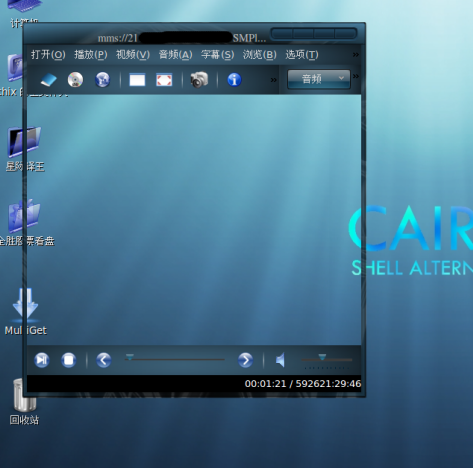The width and height of the screenshot is (473, 468).
Task: Open the 音频 dropdown in the toolbar
Action: coord(319,79)
